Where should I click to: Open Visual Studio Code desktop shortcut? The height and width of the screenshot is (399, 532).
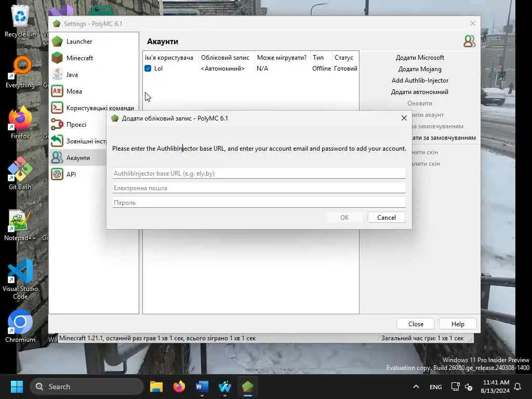tap(20, 279)
